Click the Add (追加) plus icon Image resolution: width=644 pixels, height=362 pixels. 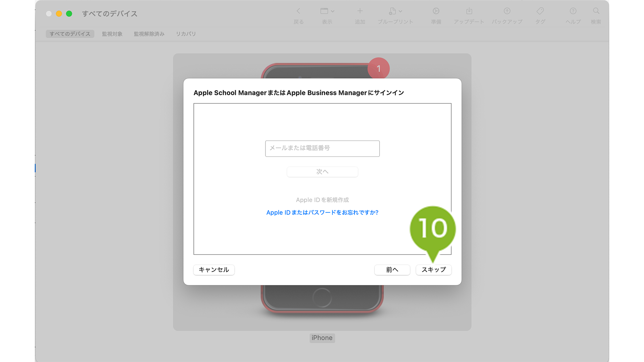coord(360,11)
